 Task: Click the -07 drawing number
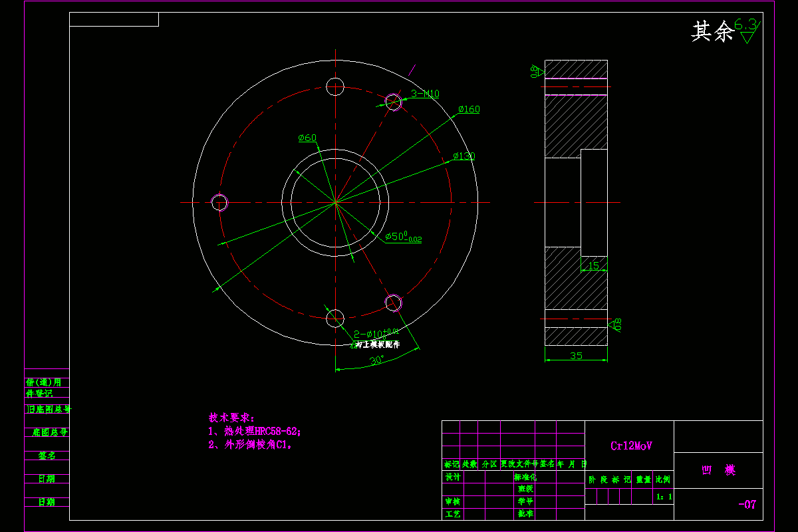coord(747,505)
